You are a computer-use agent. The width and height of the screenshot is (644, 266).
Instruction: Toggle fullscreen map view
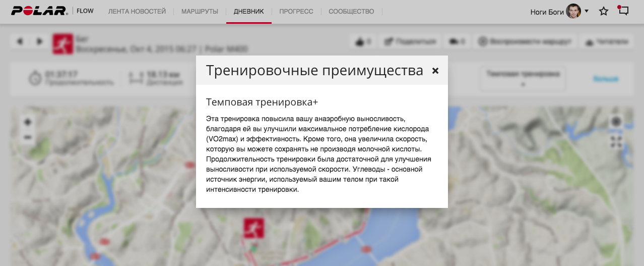click(616, 142)
